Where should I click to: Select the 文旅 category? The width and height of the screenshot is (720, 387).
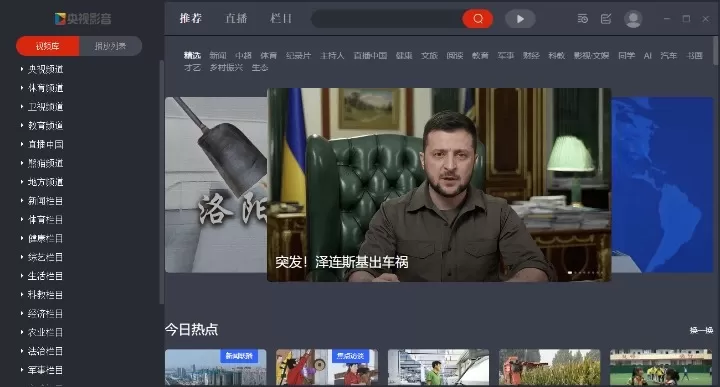tap(429, 56)
